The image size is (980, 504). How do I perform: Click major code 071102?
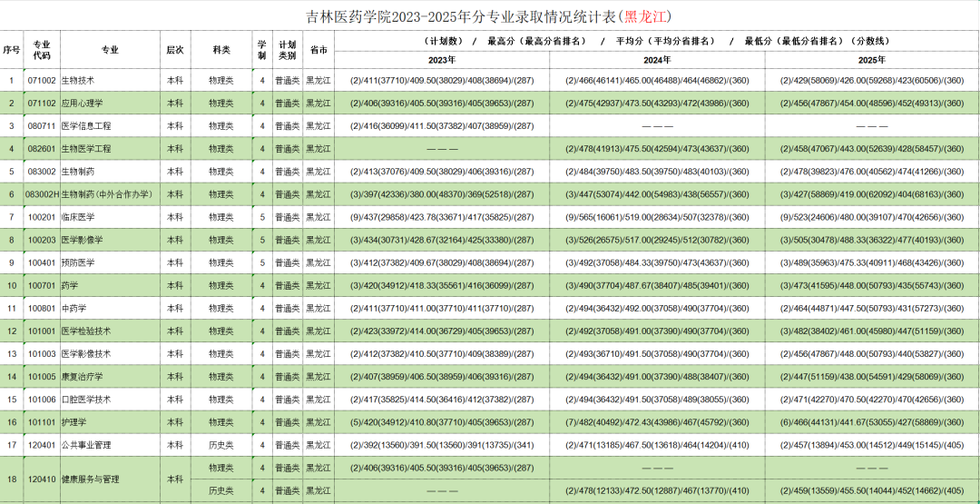[42, 104]
